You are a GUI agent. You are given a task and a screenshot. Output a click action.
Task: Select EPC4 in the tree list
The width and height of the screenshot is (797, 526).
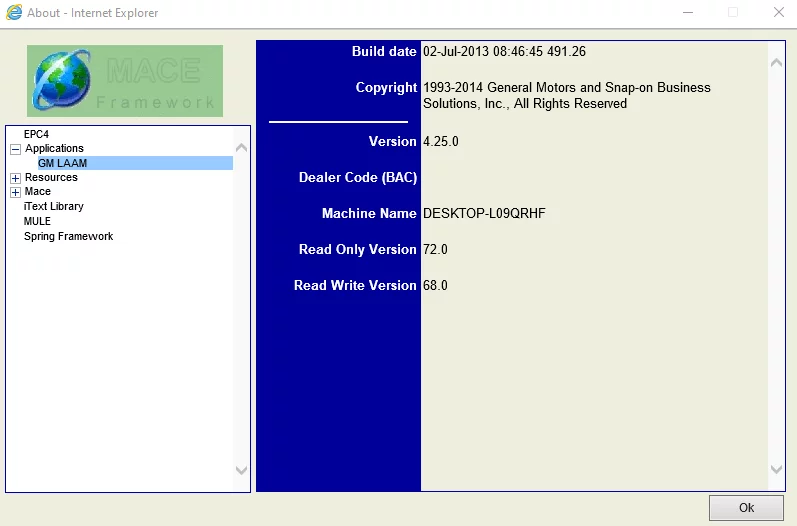tap(36, 134)
